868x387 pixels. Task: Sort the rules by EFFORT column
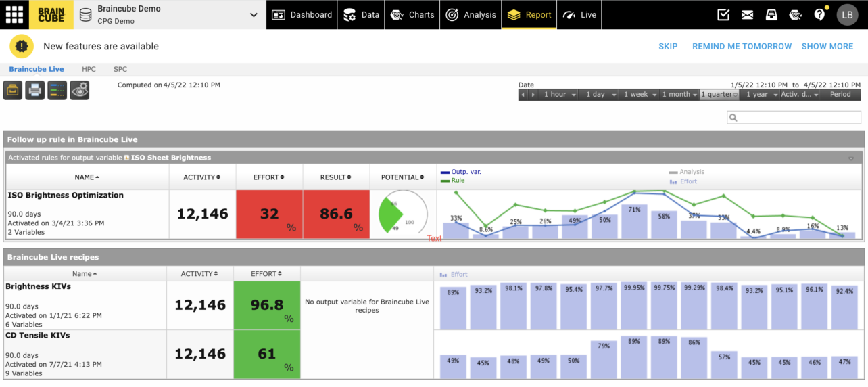[x=269, y=177]
